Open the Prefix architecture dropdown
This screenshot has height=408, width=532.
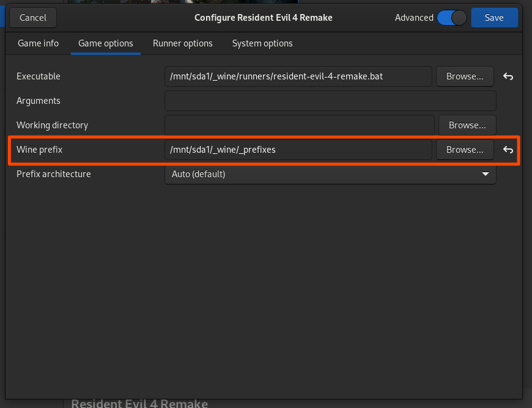tap(330, 174)
